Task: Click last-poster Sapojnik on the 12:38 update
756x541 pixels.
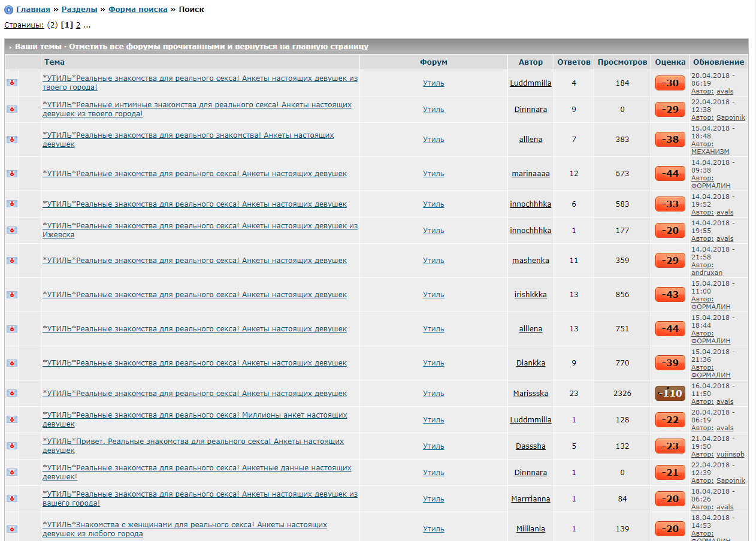Action: pos(731,117)
